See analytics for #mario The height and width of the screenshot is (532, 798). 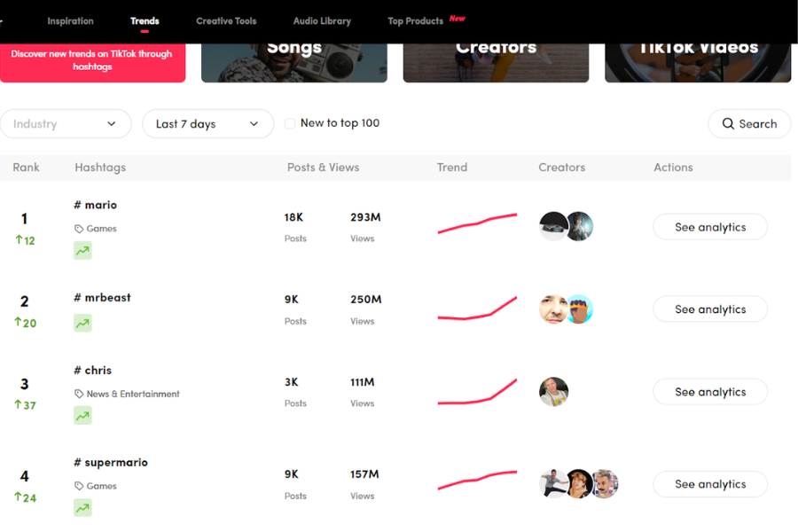[710, 227]
